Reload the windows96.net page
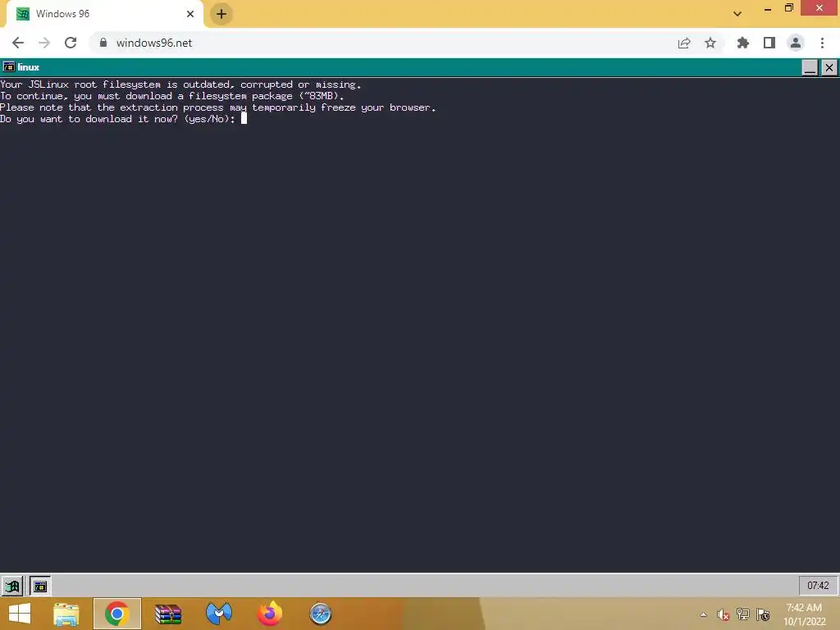Image resolution: width=840 pixels, height=630 pixels. pos(71,43)
